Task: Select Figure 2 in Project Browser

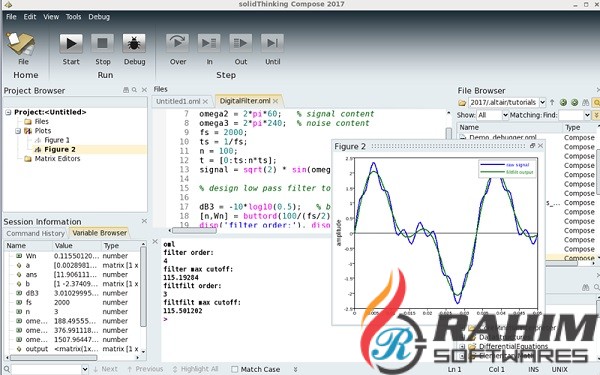Action: [59, 149]
